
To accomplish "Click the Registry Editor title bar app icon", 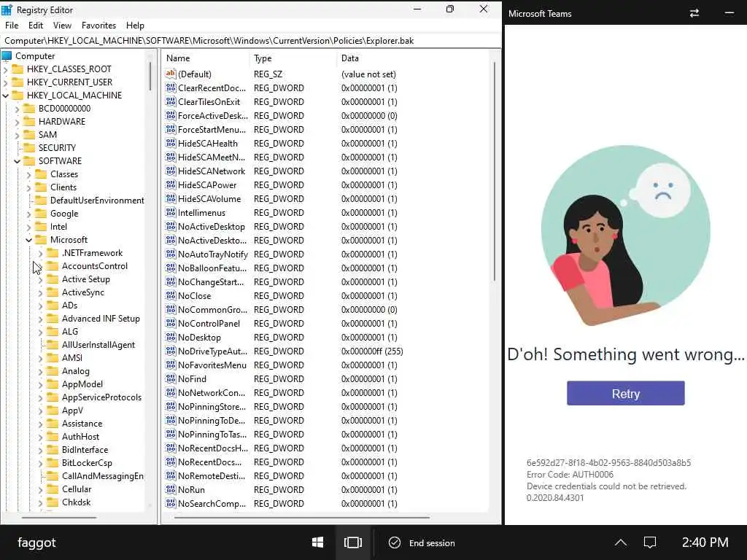I will pos(7,9).
